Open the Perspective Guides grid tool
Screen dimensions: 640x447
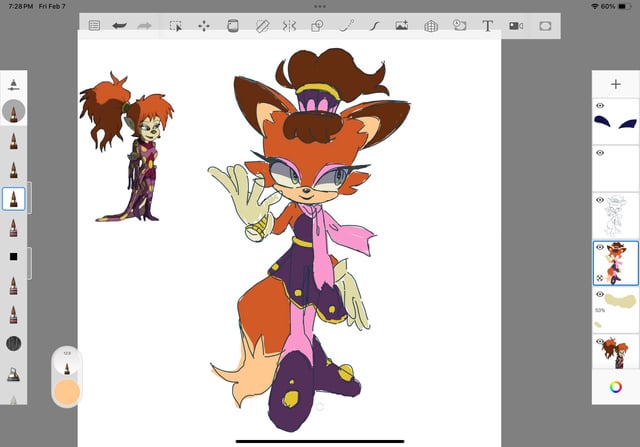(x=431, y=26)
